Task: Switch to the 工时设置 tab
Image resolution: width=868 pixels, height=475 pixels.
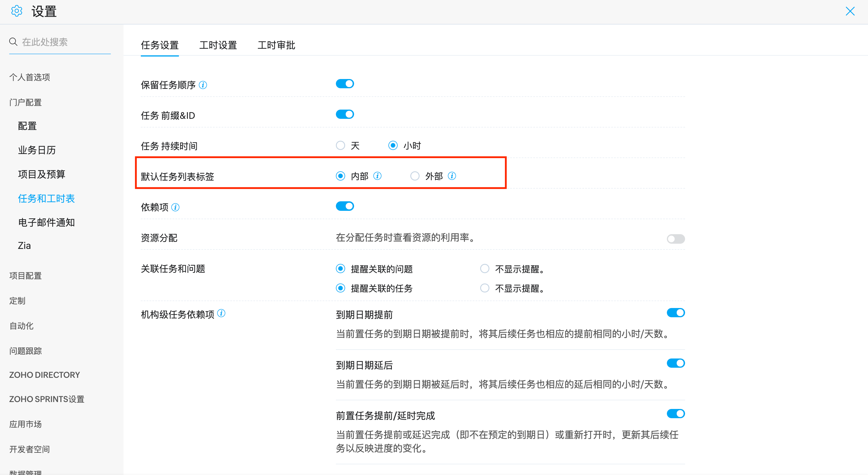Action: [218, 45]
